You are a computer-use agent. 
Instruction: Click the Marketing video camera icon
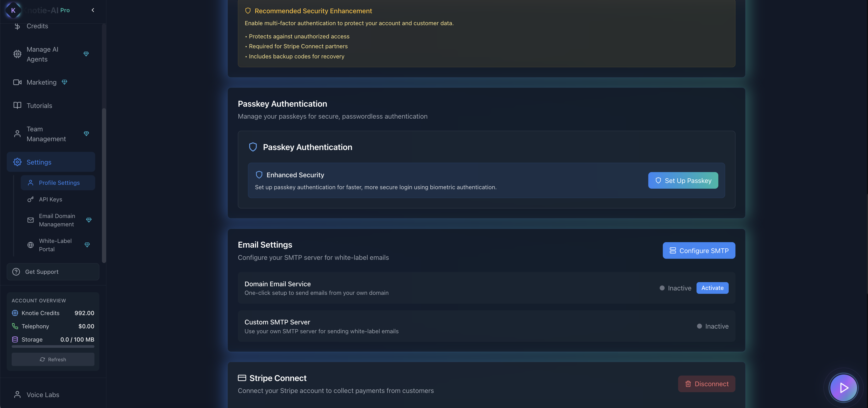[17, 82]
